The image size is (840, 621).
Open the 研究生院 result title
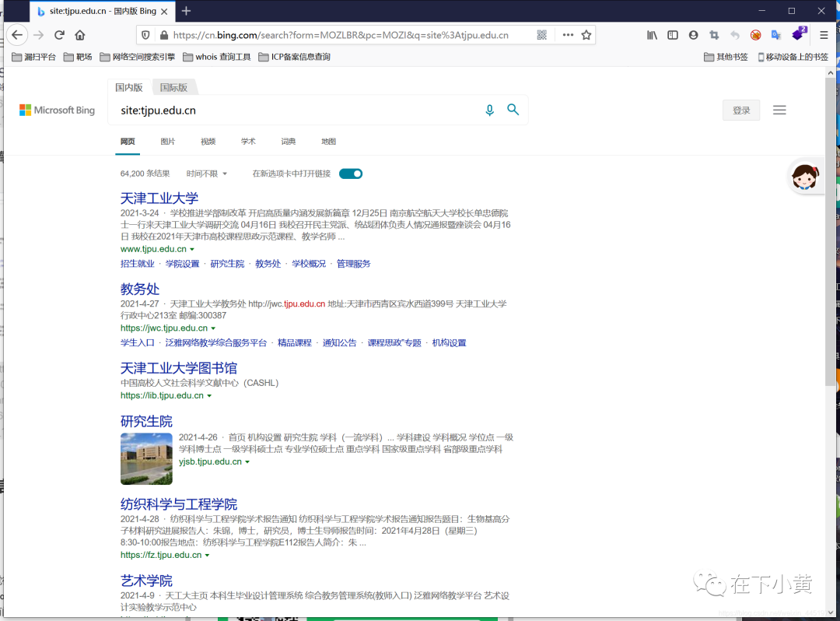(146, 421)
